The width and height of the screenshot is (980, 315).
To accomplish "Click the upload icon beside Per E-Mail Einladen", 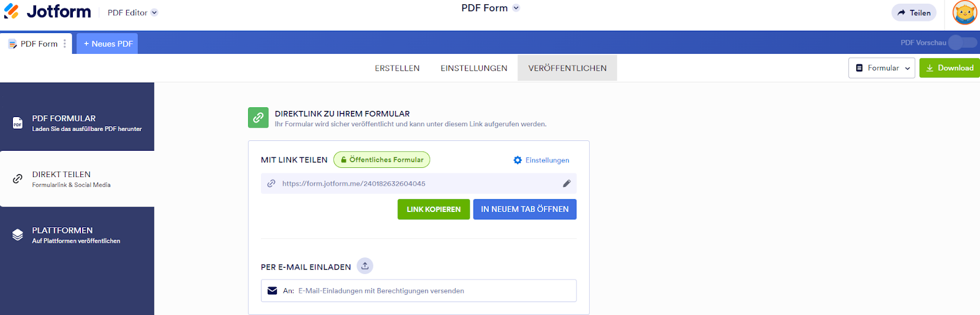I will [x=365, y=266].
